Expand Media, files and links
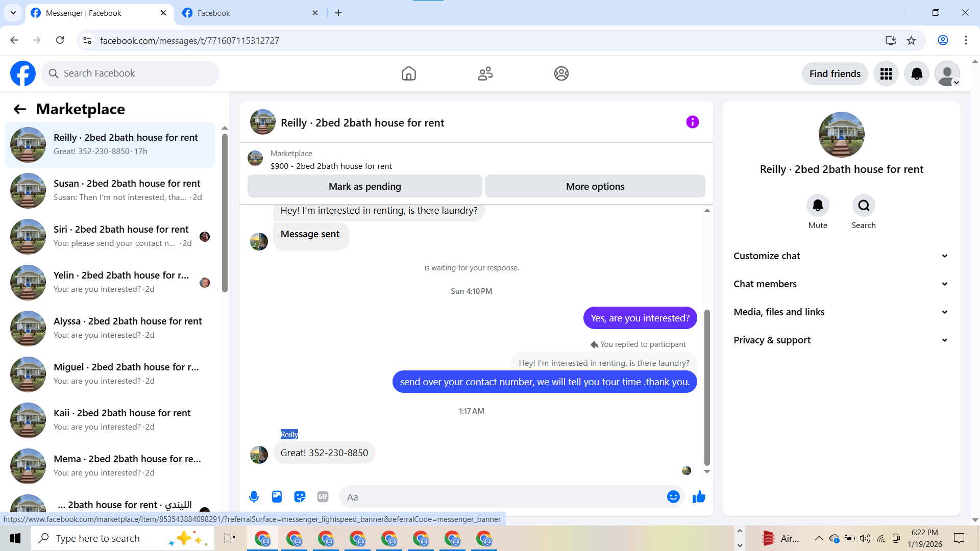Image resolution: width=980 pixels, height=551 pixels. (841, 312)
